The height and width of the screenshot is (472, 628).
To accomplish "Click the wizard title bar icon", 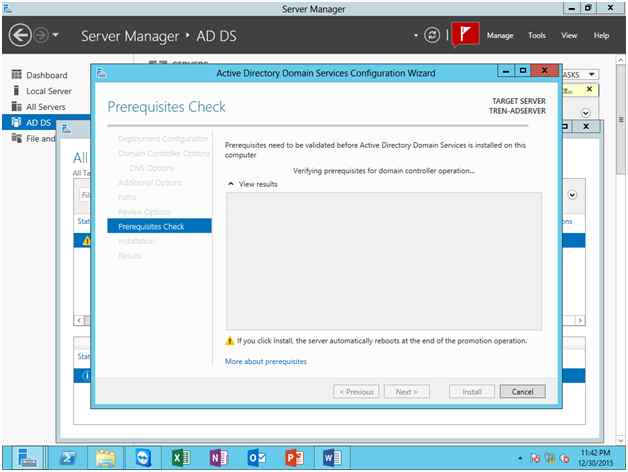I will 102,73.
